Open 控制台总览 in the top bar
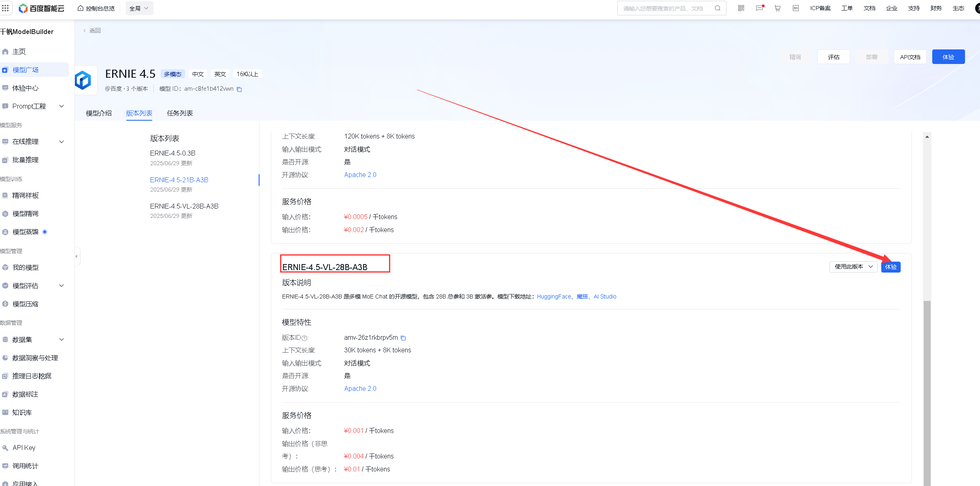The width and height of the screenshot is (980, 486). coord(96,8)
